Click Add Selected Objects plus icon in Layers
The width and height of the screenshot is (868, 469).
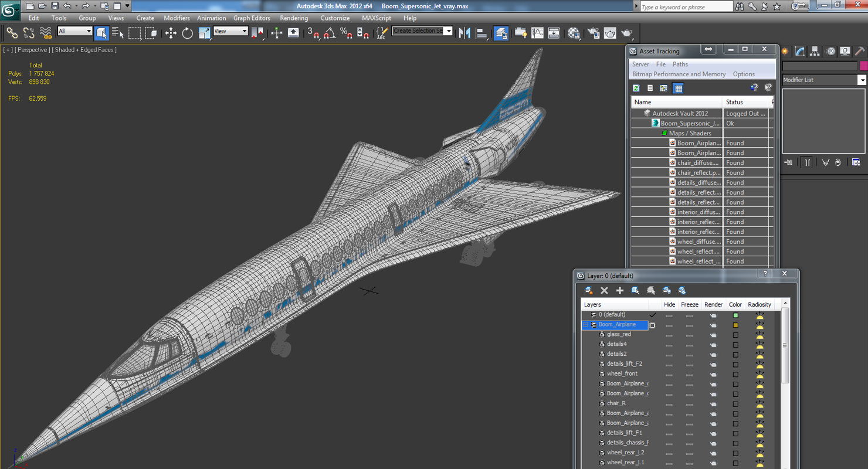coord(620,290)
